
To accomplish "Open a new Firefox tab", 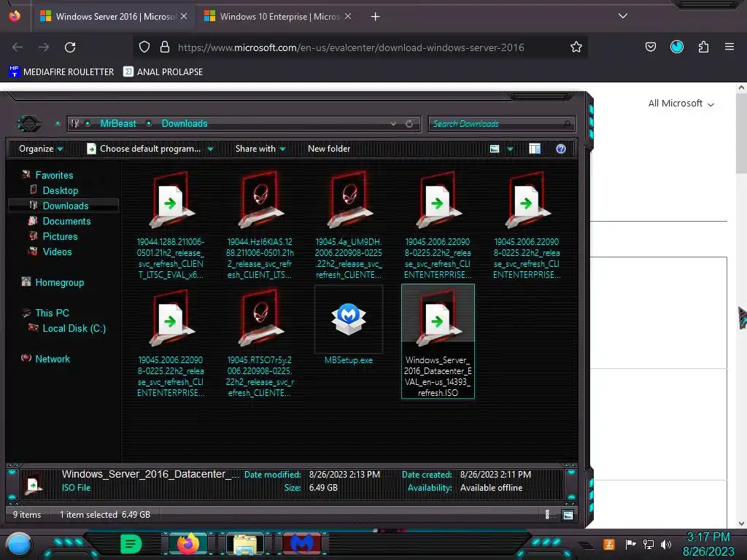I will pyautogui.click(x=376, y=17).
